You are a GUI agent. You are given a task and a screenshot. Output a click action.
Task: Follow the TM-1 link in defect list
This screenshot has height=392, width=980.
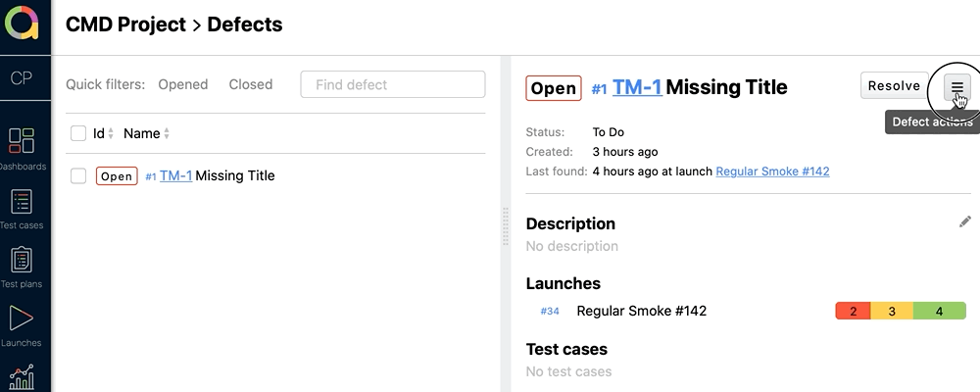pyautogui.click(x=175, y=175)
